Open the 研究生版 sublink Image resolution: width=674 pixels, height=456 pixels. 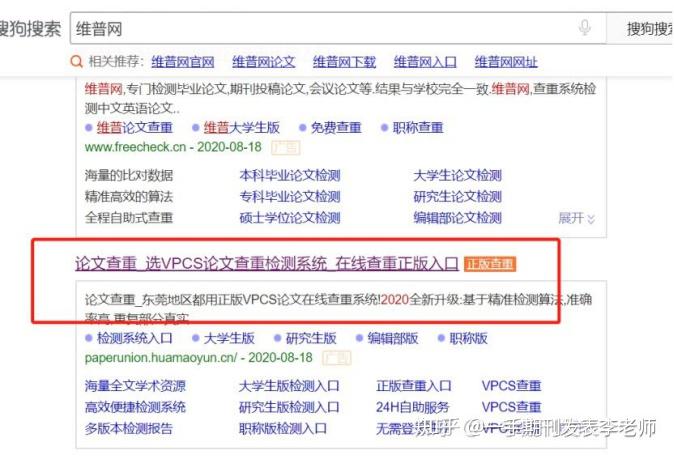coord(311,338)
